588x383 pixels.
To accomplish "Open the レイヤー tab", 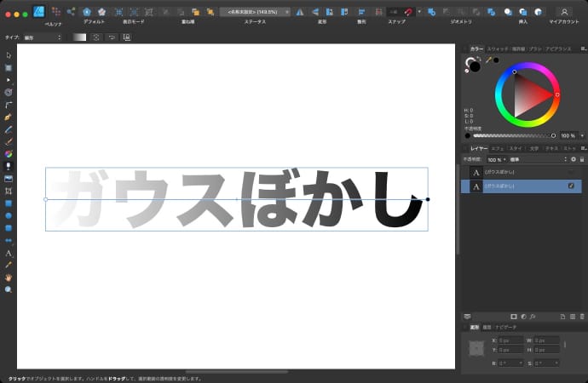I will (479, 148).
